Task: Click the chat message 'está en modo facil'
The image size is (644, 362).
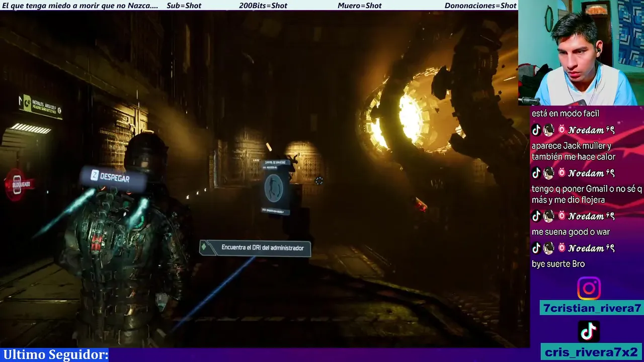Action: pos(565,114)
